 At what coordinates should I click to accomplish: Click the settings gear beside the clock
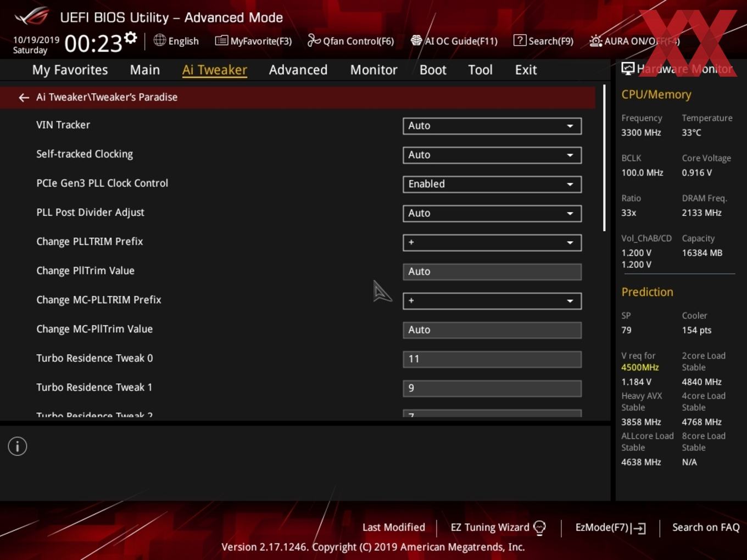[130, 38]
